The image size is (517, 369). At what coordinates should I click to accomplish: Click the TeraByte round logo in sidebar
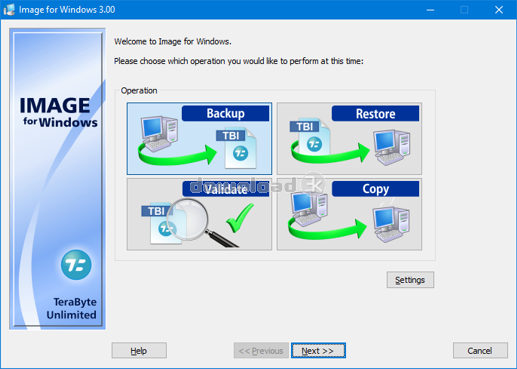pos(76,265)
